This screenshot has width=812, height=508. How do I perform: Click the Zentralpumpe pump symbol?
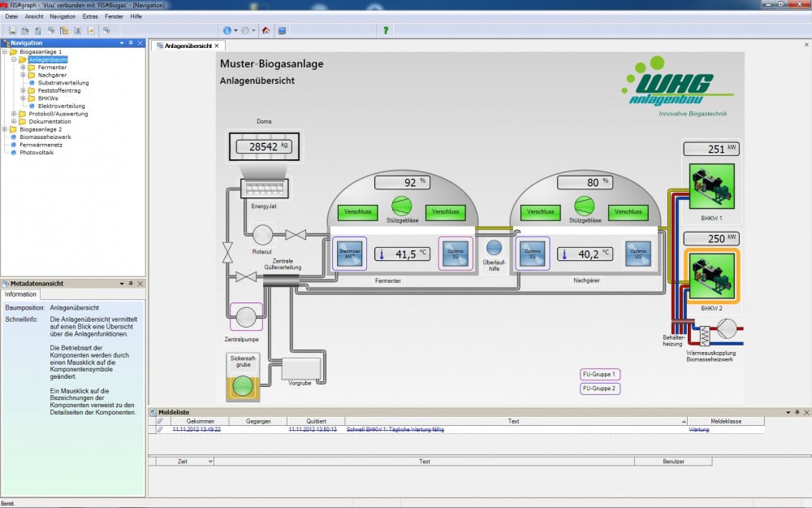pos(243,316)
